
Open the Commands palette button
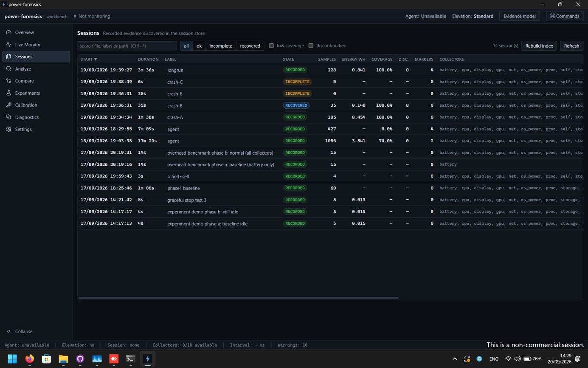click(x=565, y=16)
